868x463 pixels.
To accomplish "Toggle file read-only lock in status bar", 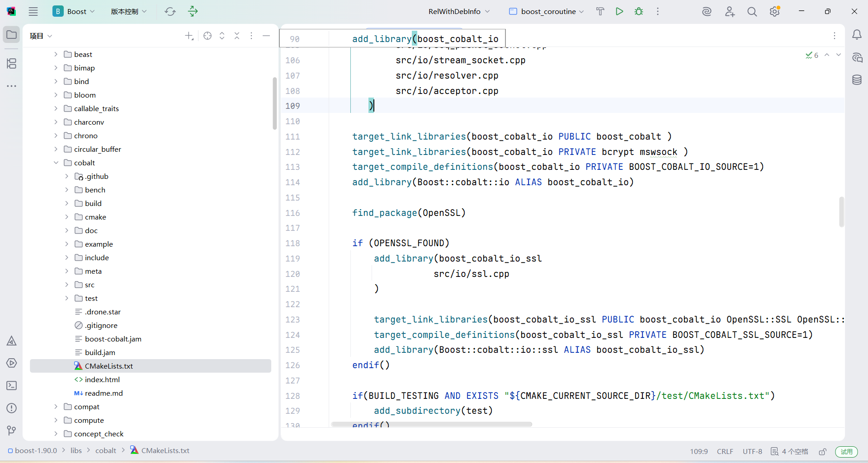I will pos(823,452).
